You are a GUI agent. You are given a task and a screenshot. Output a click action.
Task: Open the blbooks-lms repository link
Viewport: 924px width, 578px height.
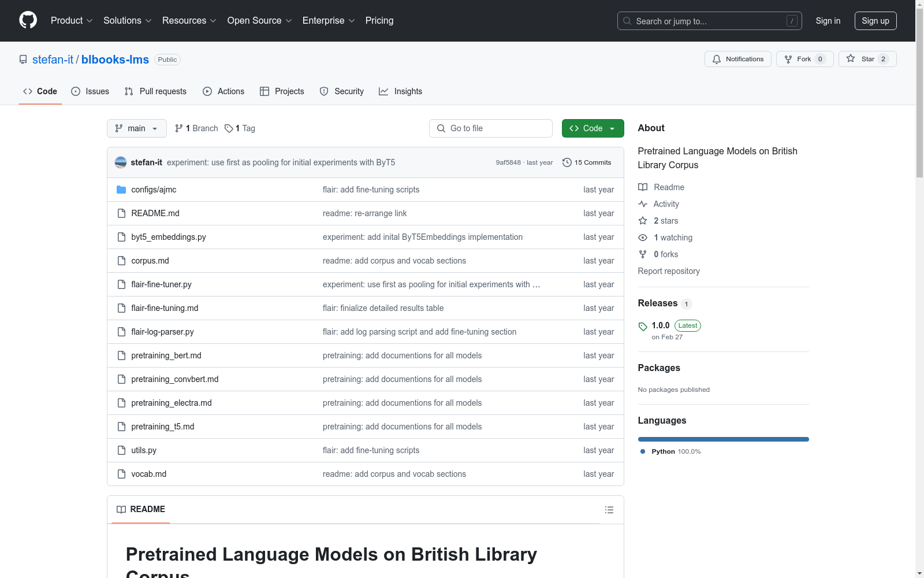click(x=115, y=60)
